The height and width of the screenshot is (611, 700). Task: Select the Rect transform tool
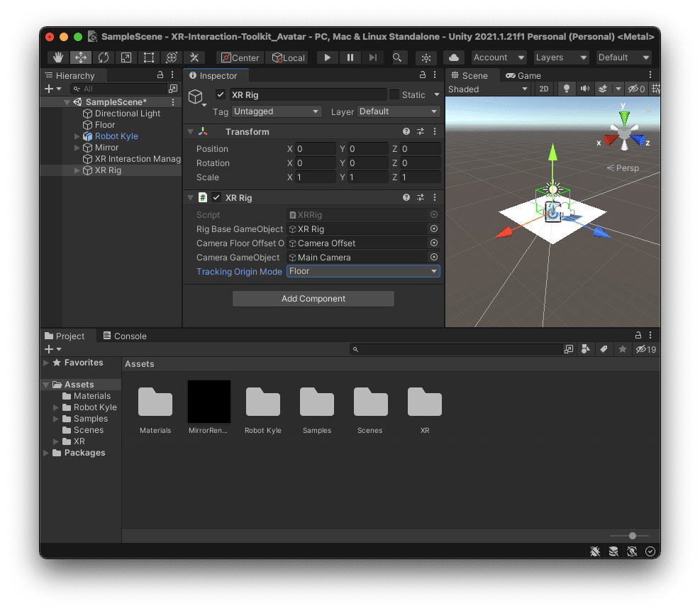click(149, 57)
